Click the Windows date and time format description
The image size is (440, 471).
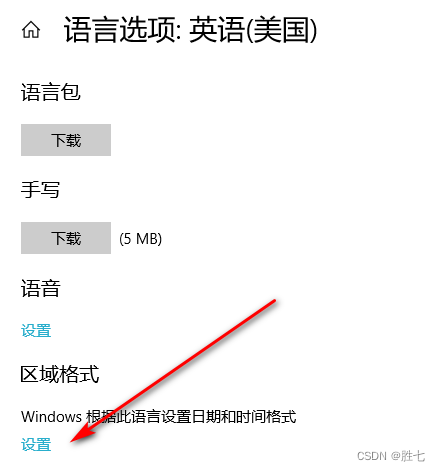[x=159, y=417]
